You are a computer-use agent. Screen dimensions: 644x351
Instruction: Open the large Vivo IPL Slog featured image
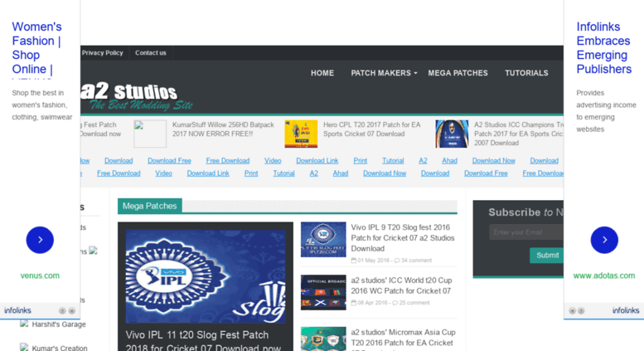[x=206, y=276]
